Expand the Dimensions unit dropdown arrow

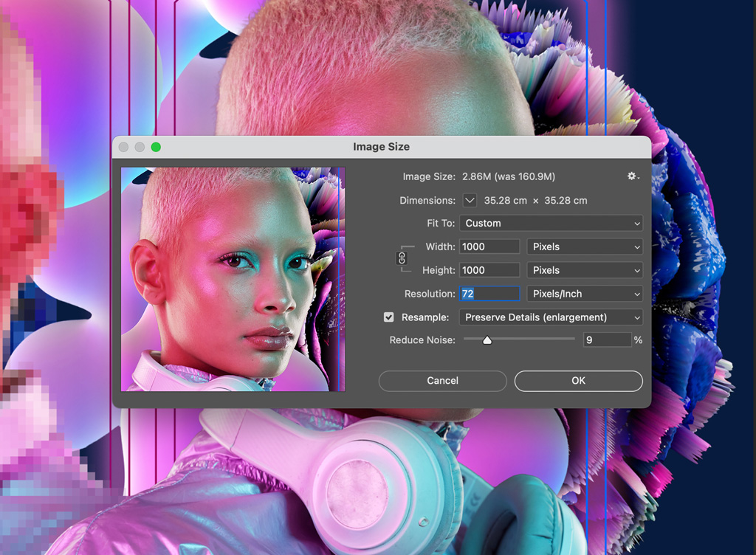(470, 200)
